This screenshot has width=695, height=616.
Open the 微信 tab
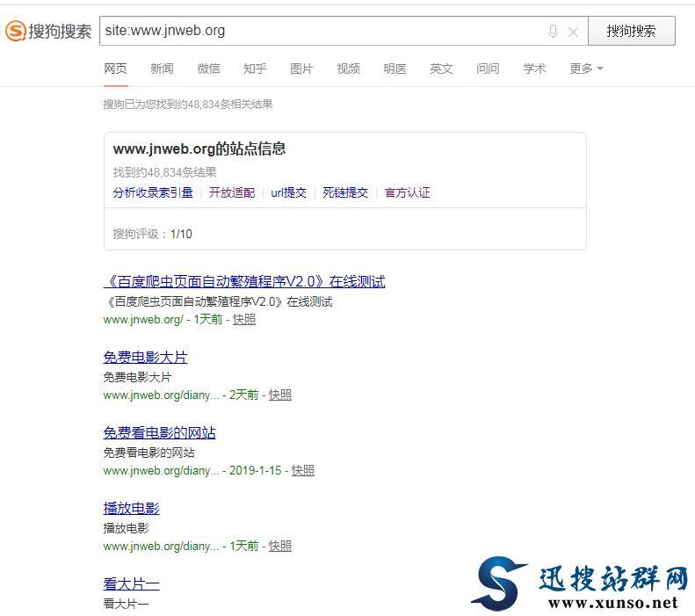coord(208,69)
